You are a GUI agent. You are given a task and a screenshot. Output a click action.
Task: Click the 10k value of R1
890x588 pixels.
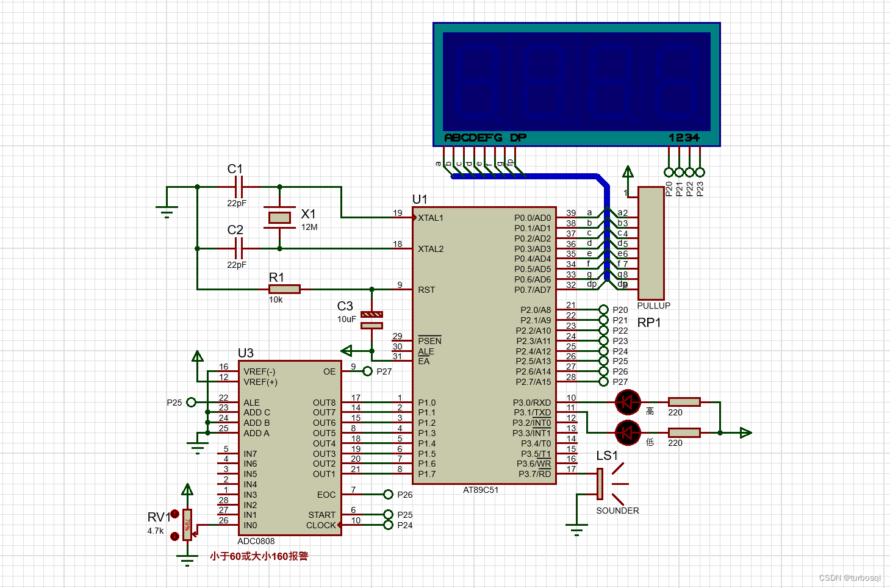pos(276,299)
